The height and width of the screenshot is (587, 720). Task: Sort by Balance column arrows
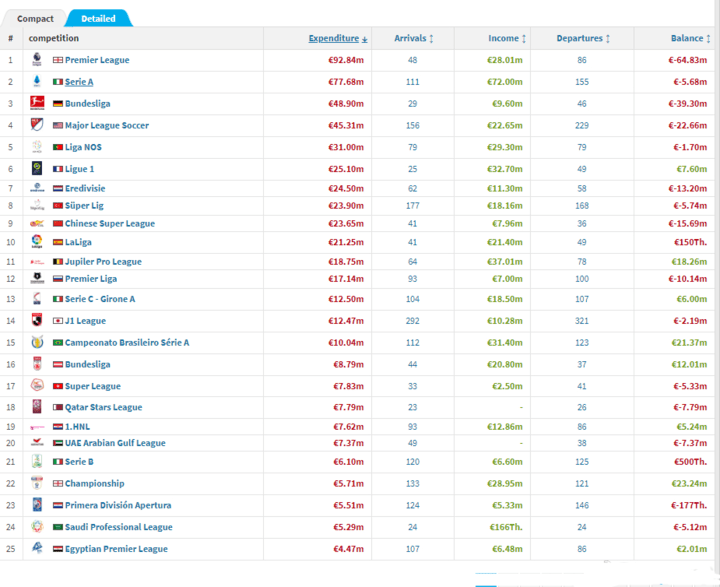pos(708,39)
